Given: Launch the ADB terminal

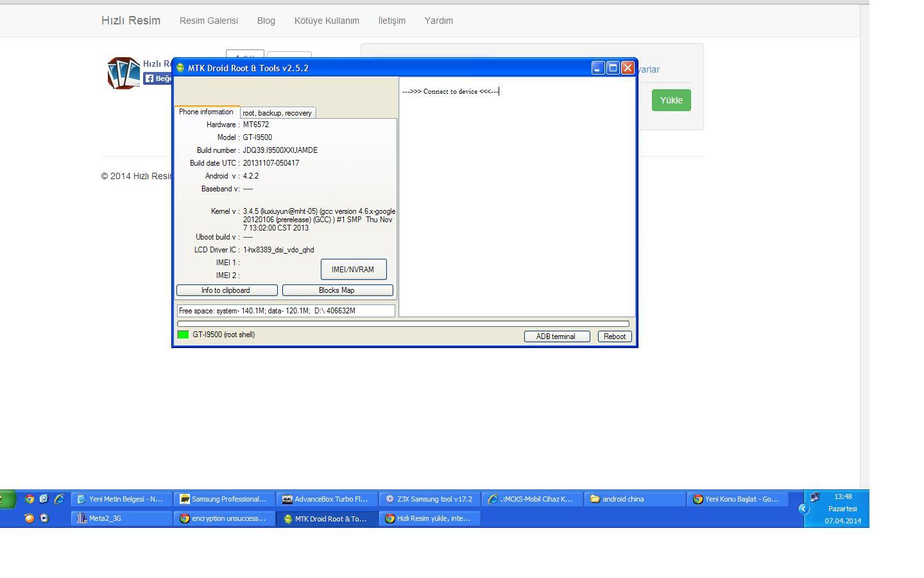Looking at the screenshot, I should coord(556,337).
